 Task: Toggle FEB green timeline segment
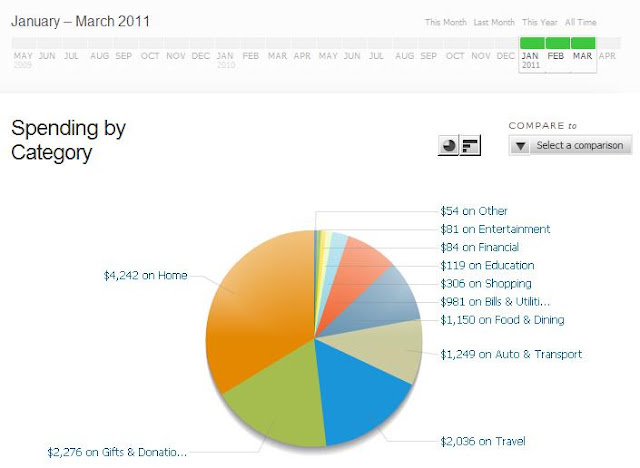(x=558, y=43)
